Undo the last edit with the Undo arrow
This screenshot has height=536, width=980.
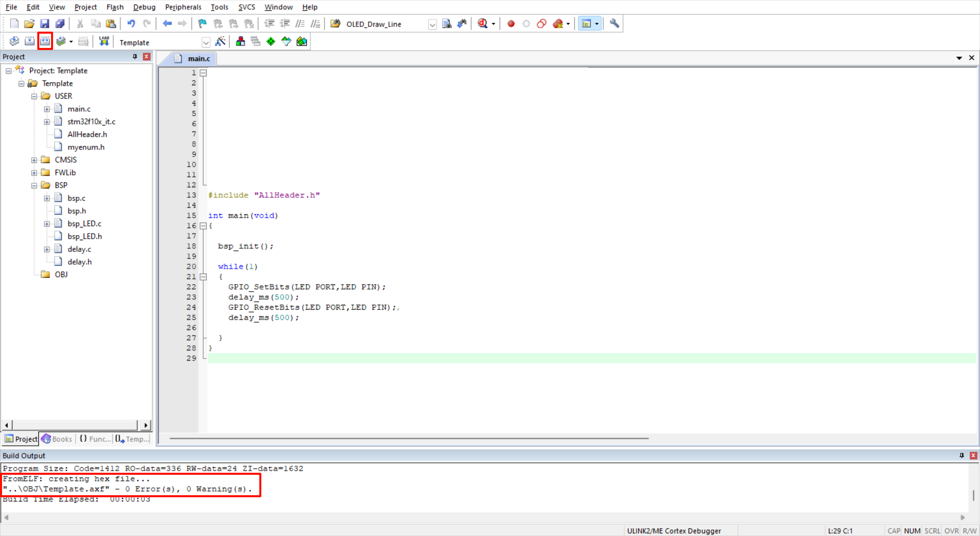coord(131,23)
